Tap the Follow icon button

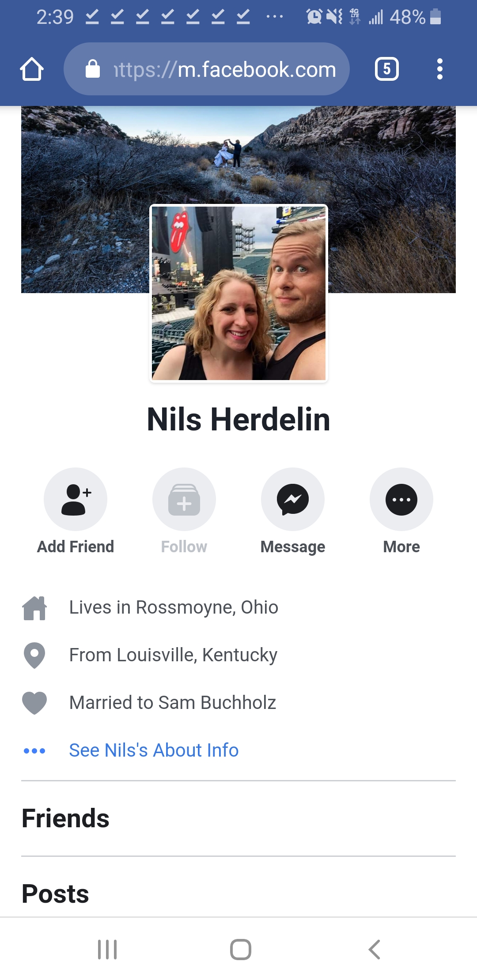click(184, 499)
